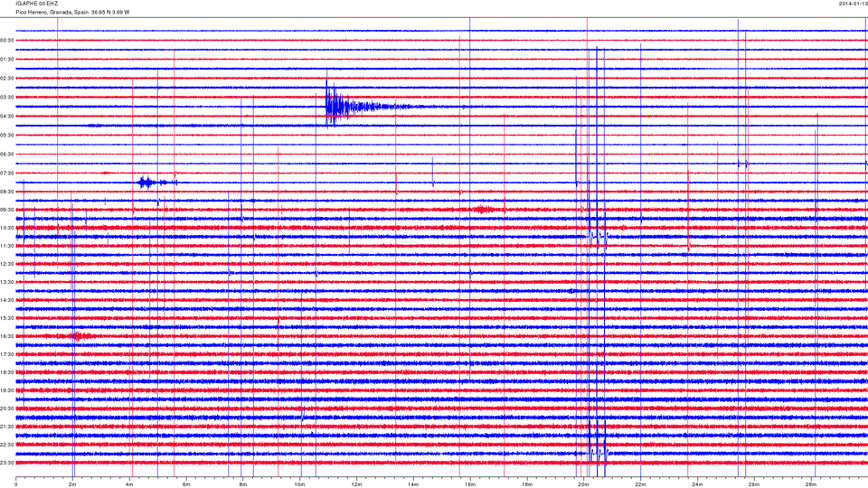Screen dimensions: 868x488
Task: Click the 8m tick label on time axis
Action: [x=243, y=484]
